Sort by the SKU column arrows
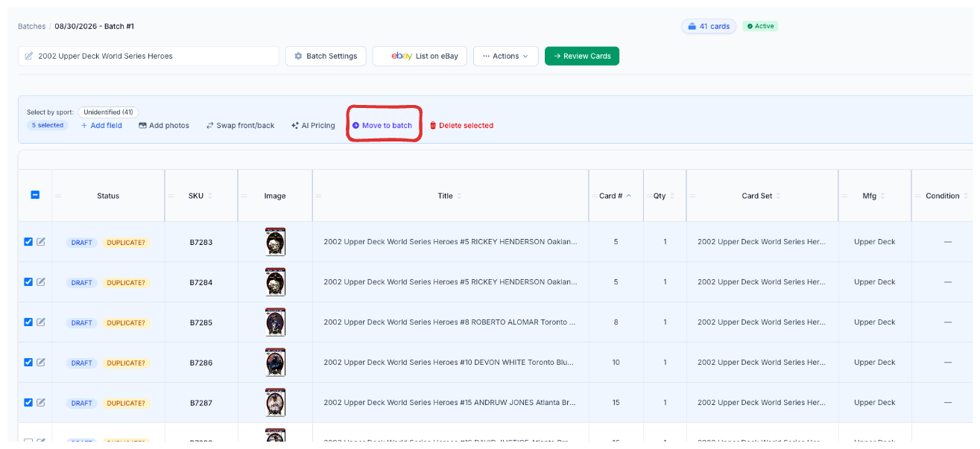This screenshot has height=449, width=980. coord(210,196)
